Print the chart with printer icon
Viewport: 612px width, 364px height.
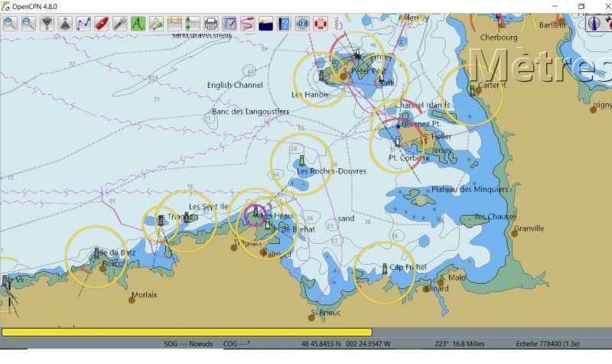(211, 23)
